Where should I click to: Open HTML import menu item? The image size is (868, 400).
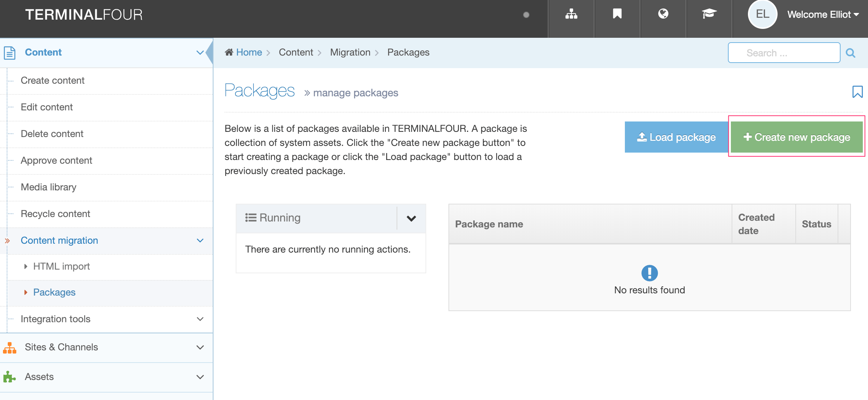click(x=62, y=266)
